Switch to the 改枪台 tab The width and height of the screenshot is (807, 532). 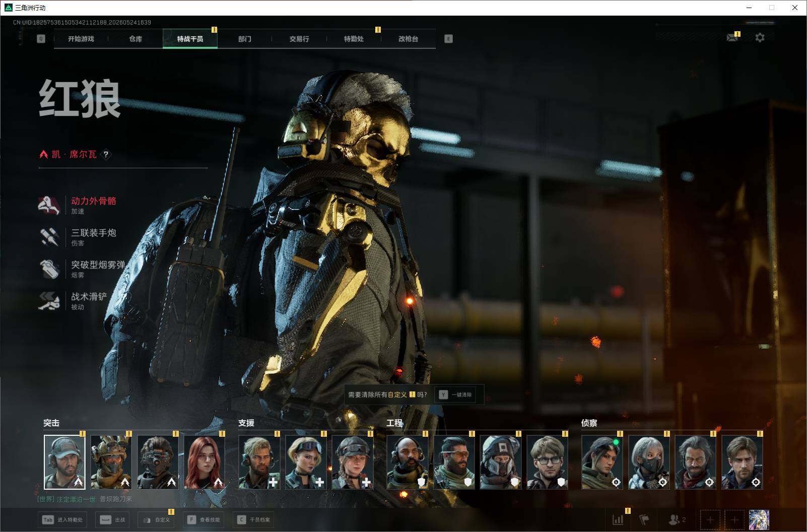pyautogui.click(x=408, y=39)
